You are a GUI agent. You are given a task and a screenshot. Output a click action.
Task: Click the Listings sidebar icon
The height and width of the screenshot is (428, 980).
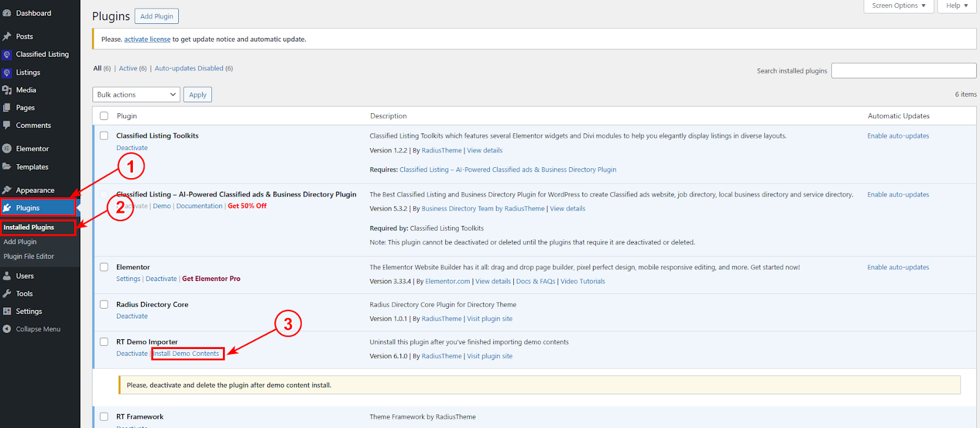(7, 72)
